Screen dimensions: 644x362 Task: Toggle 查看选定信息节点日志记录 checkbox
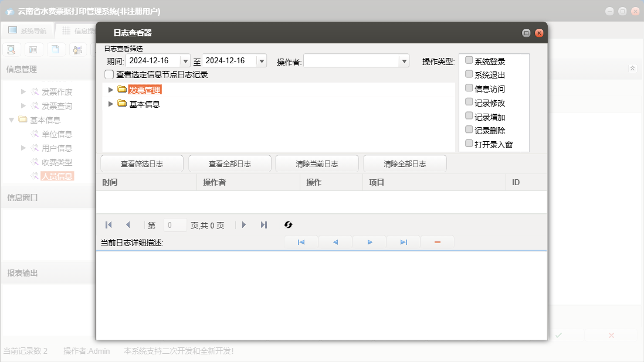(x=109, y=74)
